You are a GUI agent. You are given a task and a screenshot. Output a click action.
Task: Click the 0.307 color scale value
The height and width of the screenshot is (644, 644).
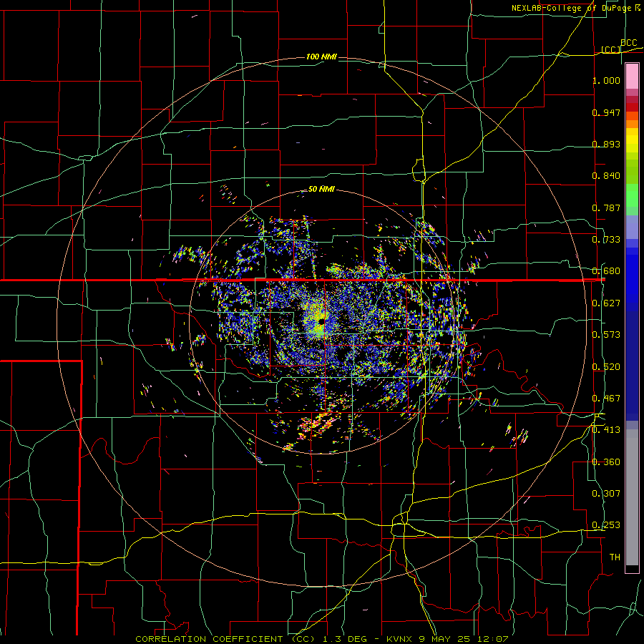(606, 494)
